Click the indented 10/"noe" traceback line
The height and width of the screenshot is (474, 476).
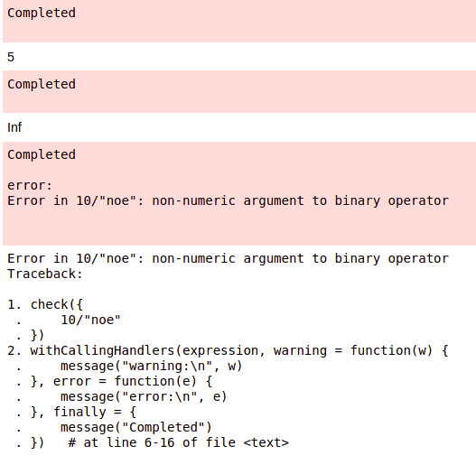click(90, 321)
